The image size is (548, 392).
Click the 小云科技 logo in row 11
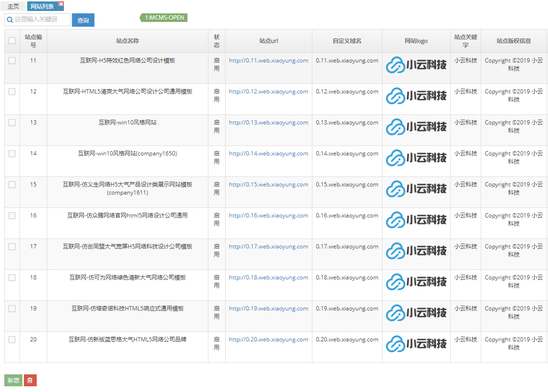click(x=416, y=65)
